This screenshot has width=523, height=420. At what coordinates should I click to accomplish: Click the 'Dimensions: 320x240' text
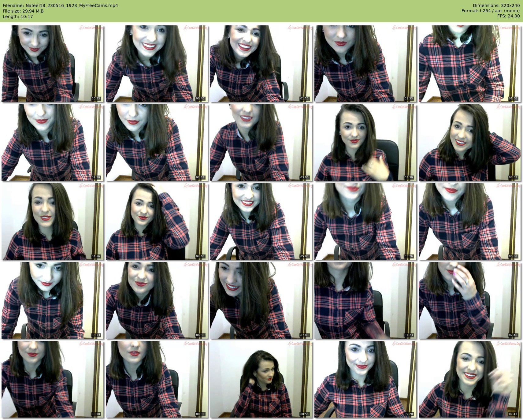496,6
